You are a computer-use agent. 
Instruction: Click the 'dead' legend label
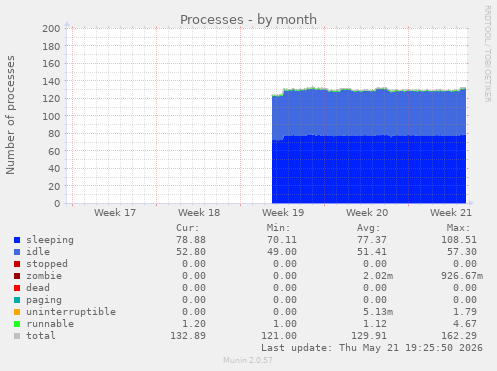pyautogui.click(x=38, y=288)
